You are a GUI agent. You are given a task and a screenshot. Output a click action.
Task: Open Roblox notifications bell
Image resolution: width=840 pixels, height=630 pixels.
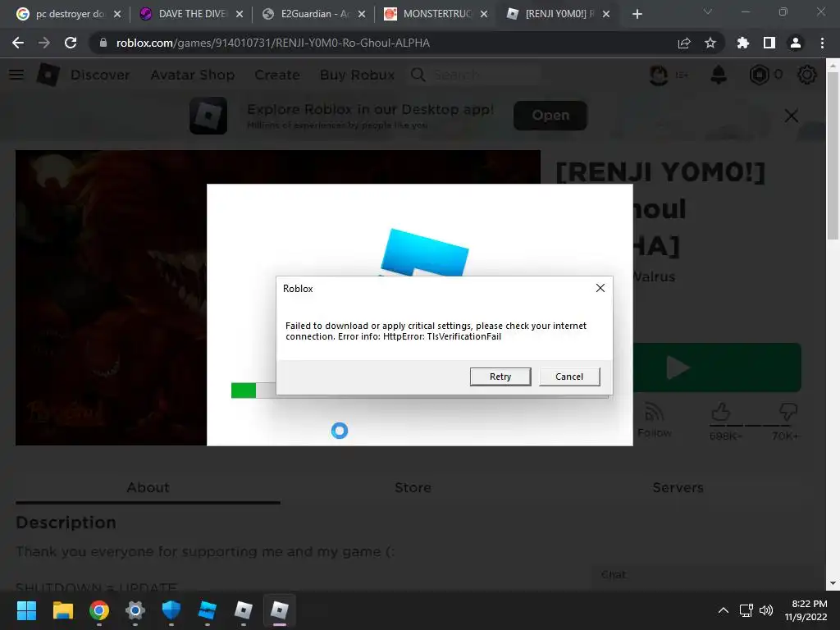[x=719, y=75]
